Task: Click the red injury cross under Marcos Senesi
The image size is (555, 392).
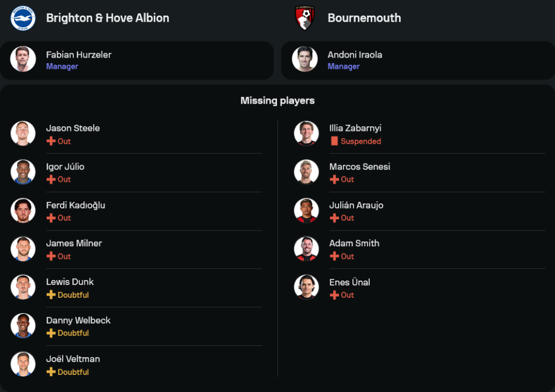Action: (334, 180)
